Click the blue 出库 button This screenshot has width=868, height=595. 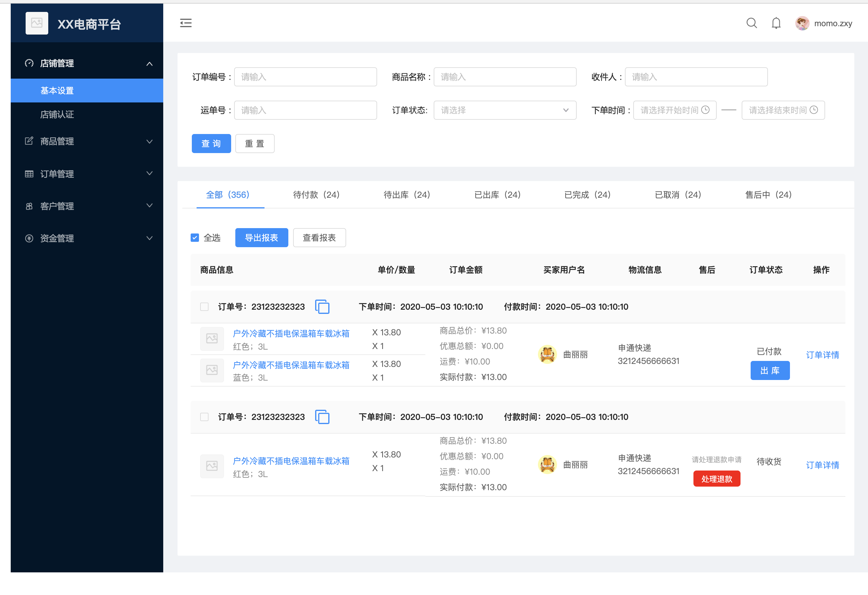coord(770,370)
